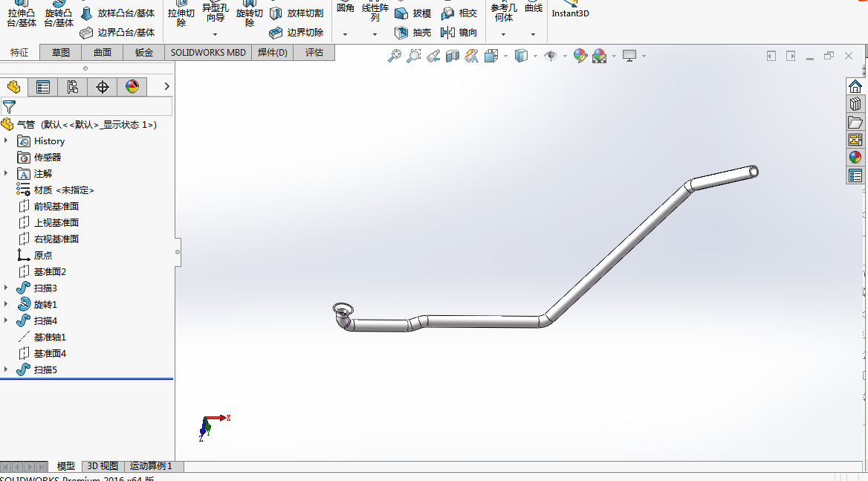
Task: Click Edit Appearance color ball icon
Action: click(580, 56)
